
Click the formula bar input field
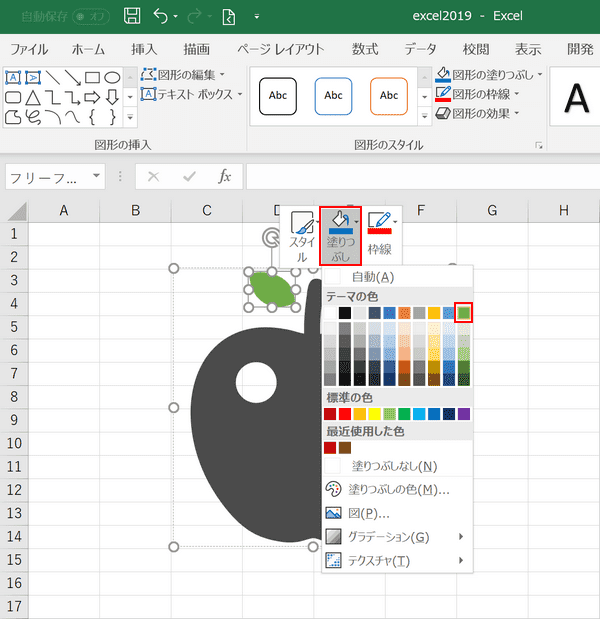click(x=423, y=176)
